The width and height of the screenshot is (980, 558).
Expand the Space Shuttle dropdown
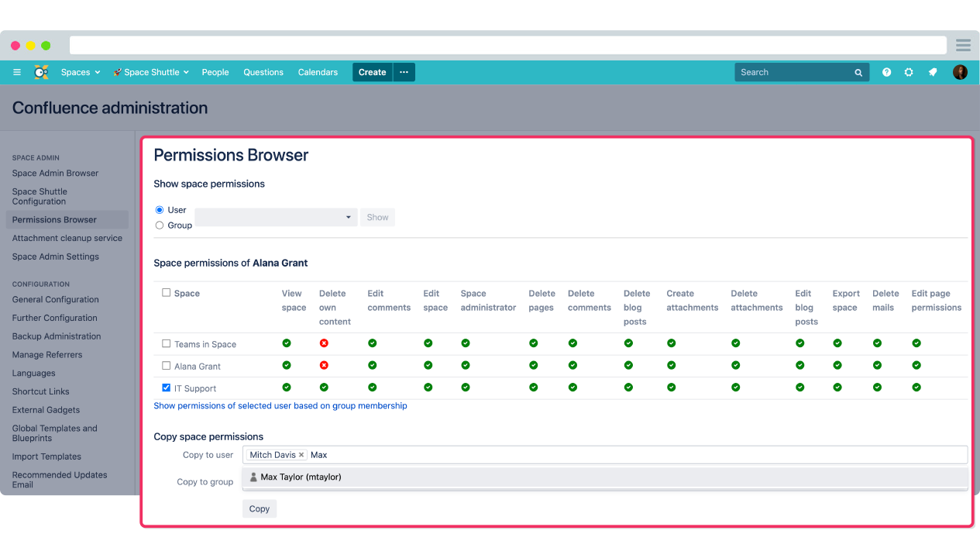coord(151,72)
